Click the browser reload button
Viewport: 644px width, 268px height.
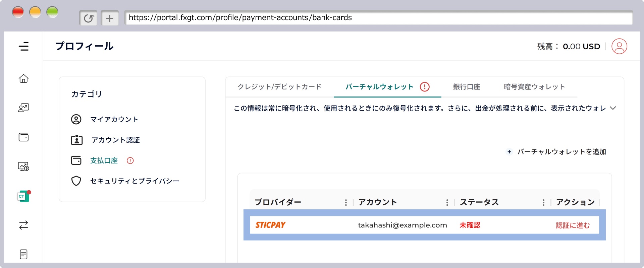89,18
